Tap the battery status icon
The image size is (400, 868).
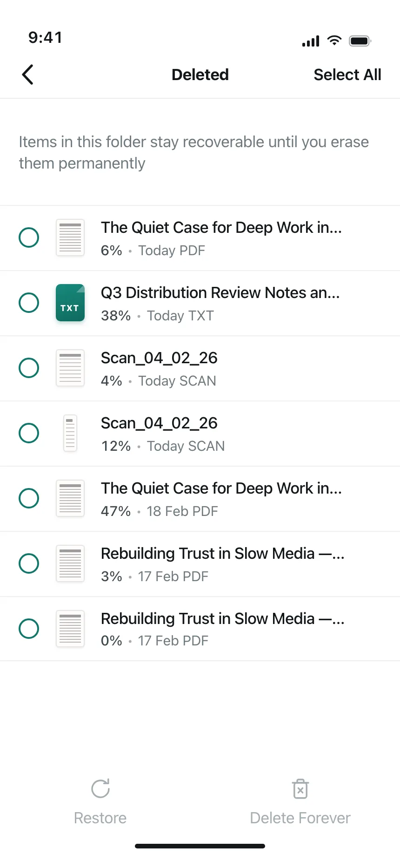pos(360,41)
